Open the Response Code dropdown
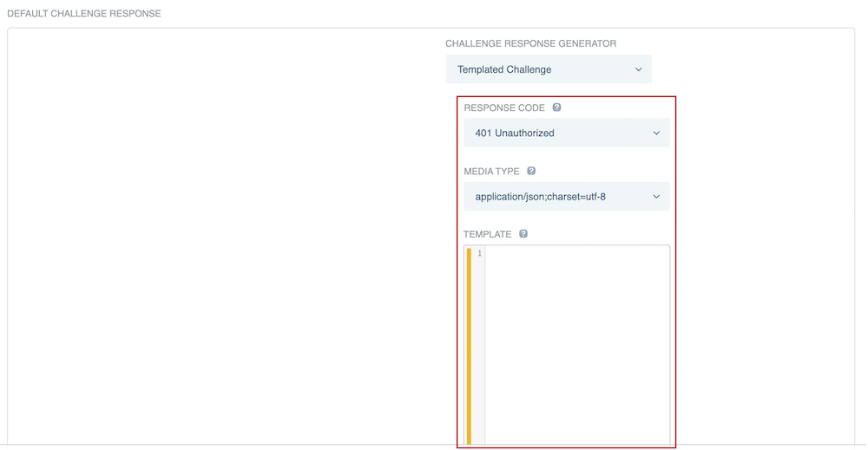868x450 pixels. click(x=566, y=133)
